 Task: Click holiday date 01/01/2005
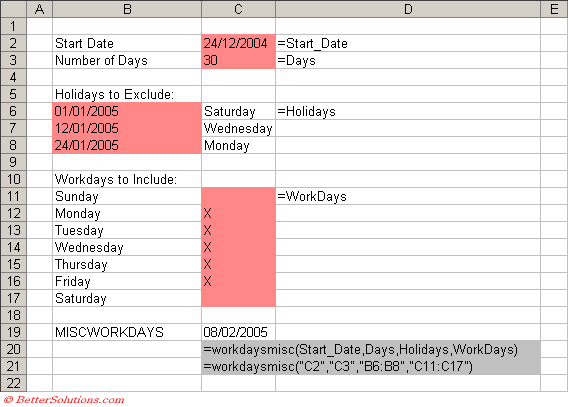[127, 111]
